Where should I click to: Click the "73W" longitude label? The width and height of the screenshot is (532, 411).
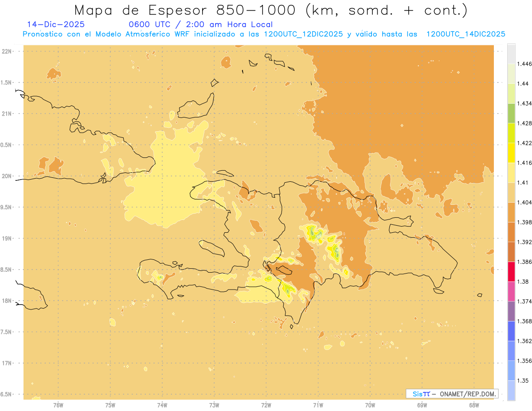point(214,405)
